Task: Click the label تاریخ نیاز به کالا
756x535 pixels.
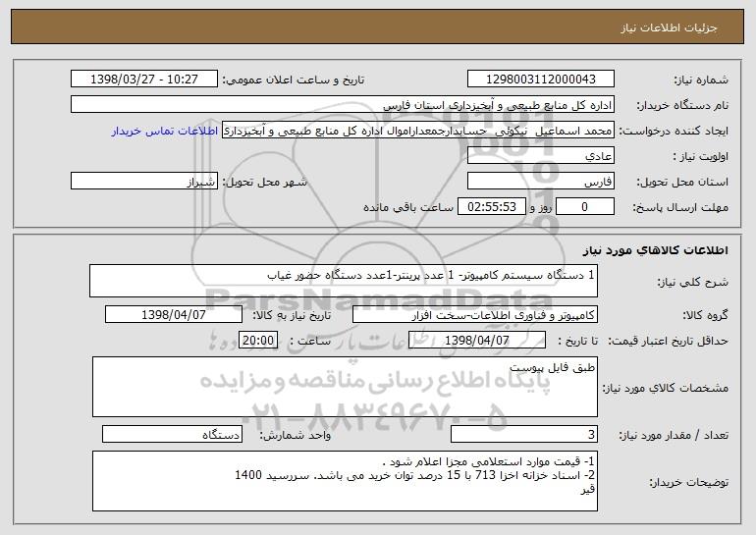Action: [x=292, y=316]
